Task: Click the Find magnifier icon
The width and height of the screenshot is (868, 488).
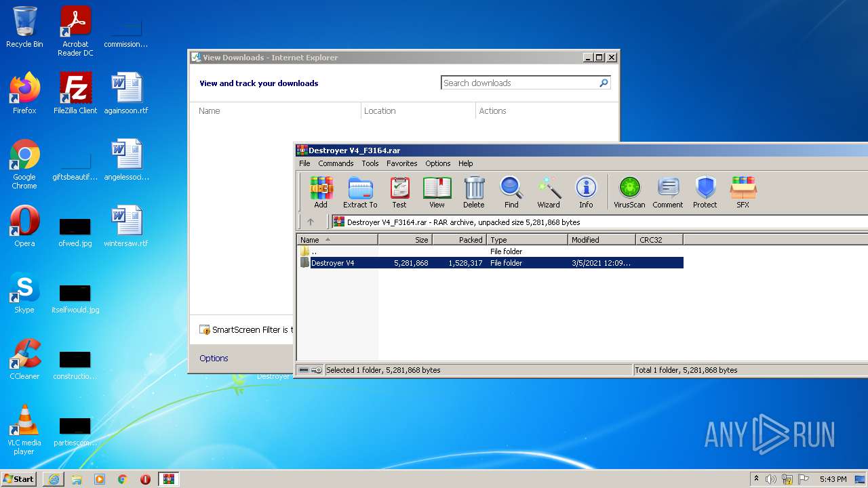Action: [x=511, y=192]
